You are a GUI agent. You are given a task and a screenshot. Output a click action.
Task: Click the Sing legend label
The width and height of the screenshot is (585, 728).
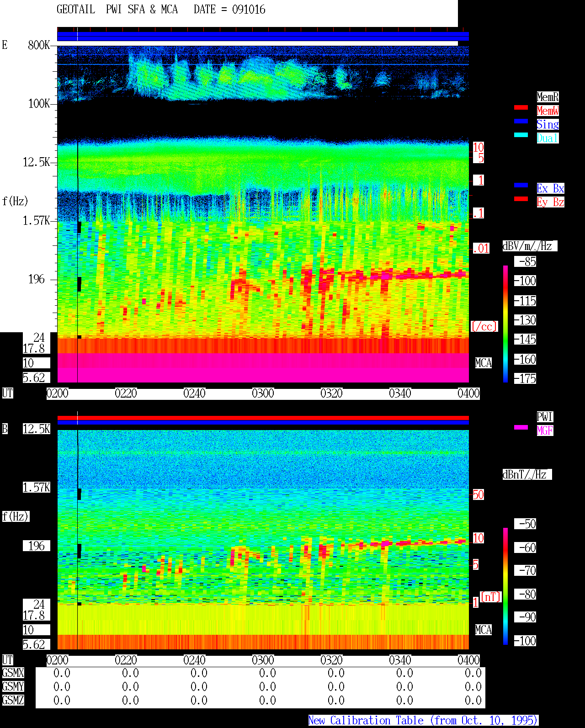548,124
